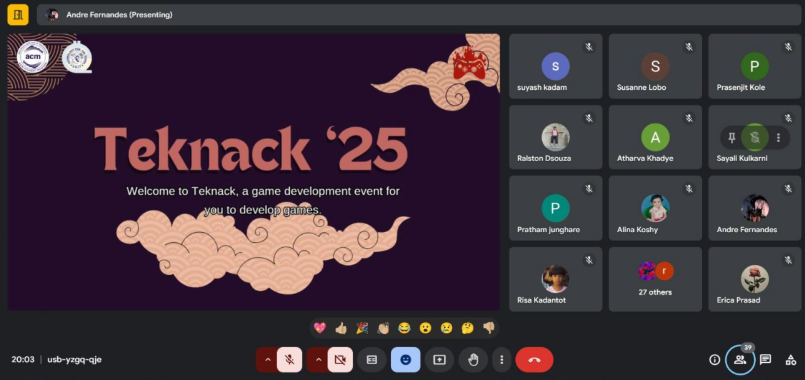Image resolution: width=805 pixels, height=380 pixels.
Task: Click the Teknack '25 presentation slide
Action: tap(254, 172)
